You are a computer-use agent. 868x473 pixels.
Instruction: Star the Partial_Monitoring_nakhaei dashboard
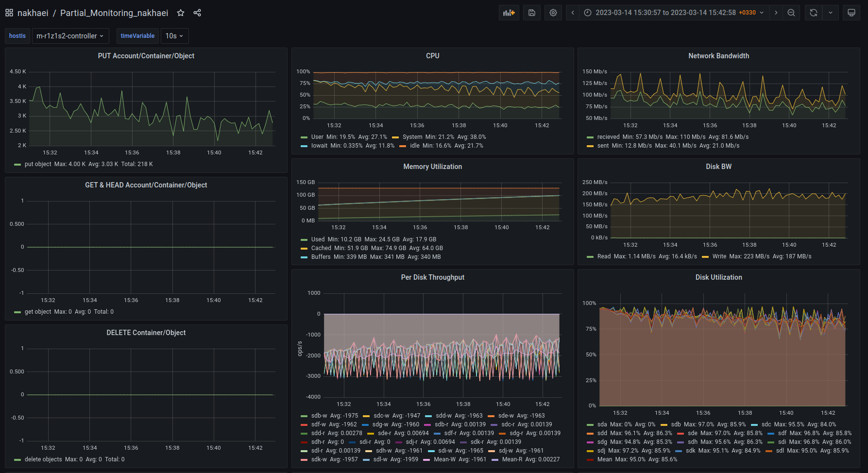[181, 13]
